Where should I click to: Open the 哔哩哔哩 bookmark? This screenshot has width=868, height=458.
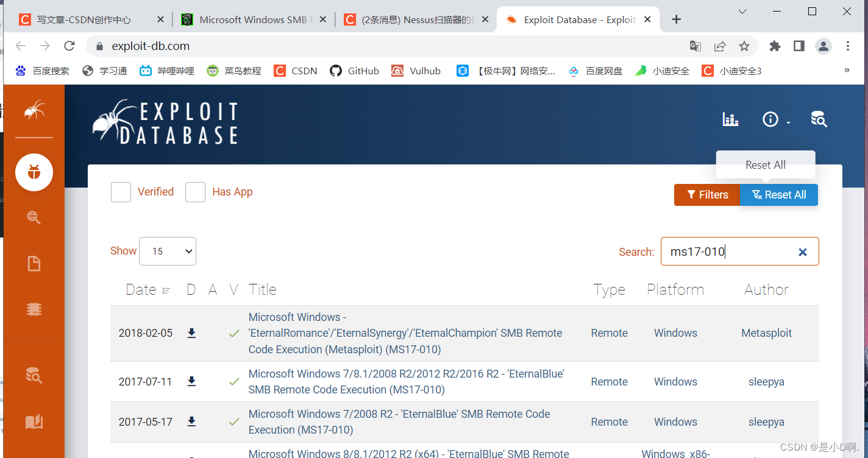click(x=167, y=71)
